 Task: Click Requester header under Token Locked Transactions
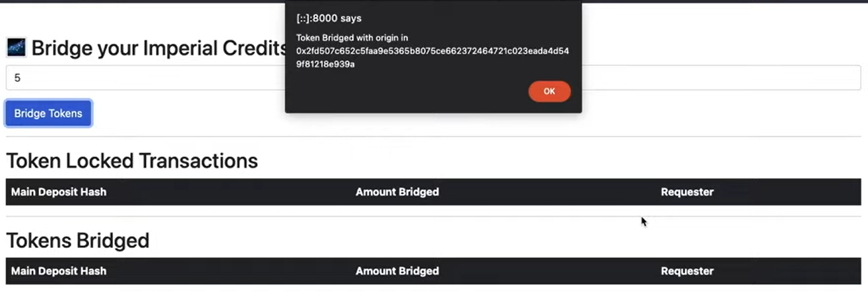(687, 192)
